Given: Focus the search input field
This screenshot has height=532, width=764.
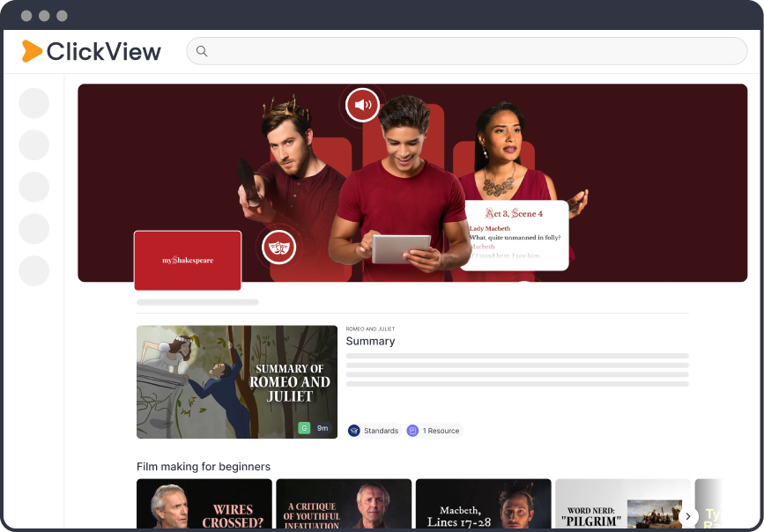Looking at the screenshot, I should tap(467, 51).
